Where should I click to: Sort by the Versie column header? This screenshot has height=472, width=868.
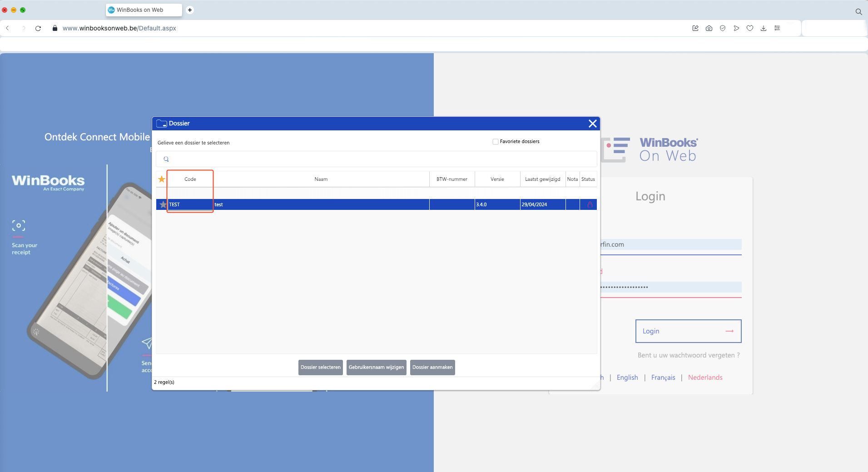click(497, 179)
